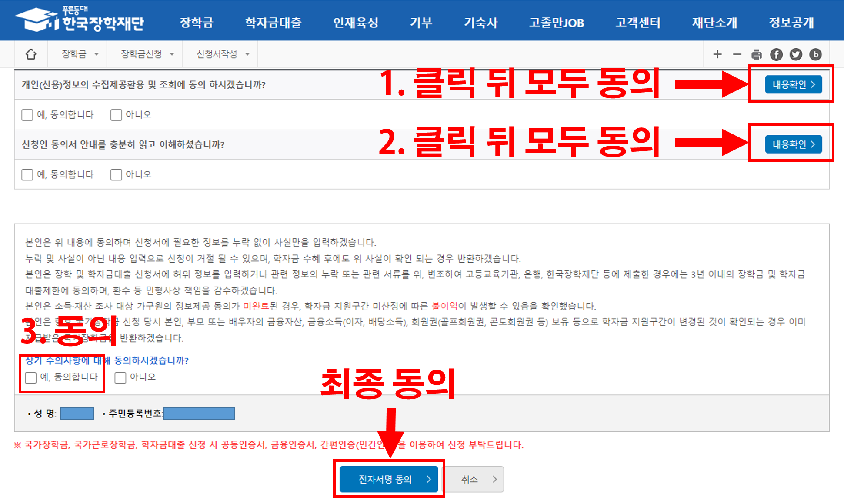Share via the Facebook icon
This screenshot has height=504, width=844.
pyautogui.click(x=776, y=54)
